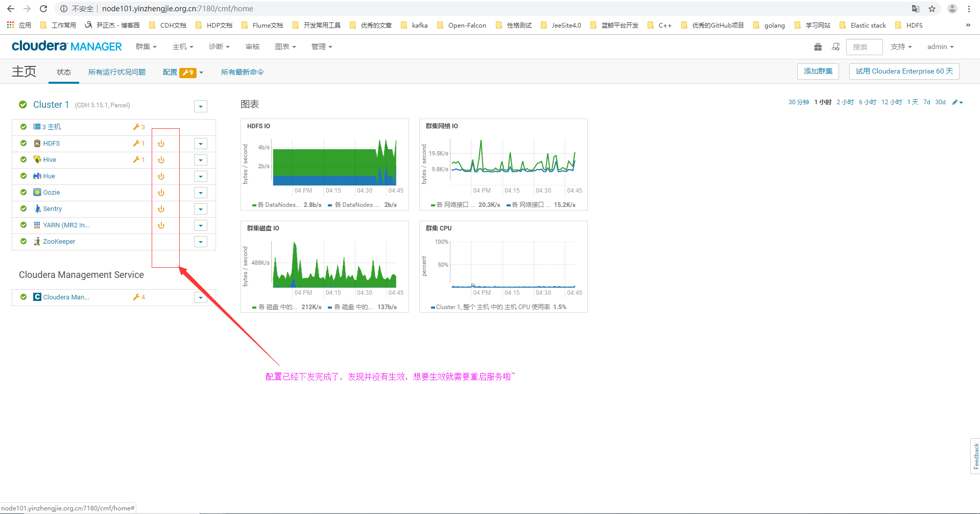
Task: Open the HDFS service actions dropdown
Action: pyautogui.click(x=201, y=144)
